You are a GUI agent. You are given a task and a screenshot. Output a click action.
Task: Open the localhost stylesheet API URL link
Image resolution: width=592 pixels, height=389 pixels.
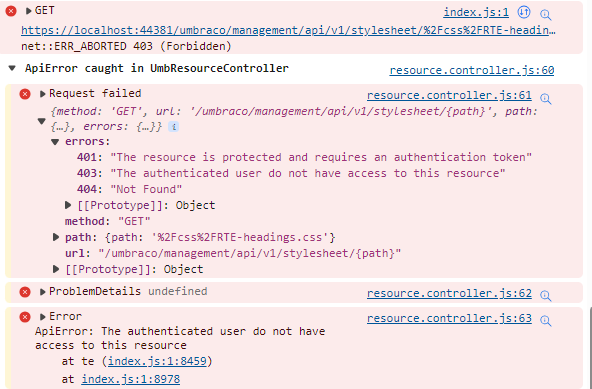tap(288, 30)
